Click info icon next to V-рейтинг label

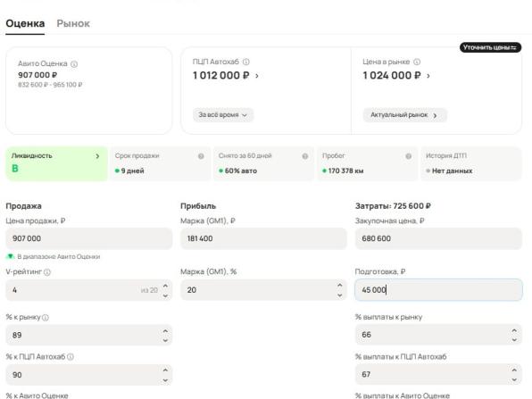click(47, 272)
